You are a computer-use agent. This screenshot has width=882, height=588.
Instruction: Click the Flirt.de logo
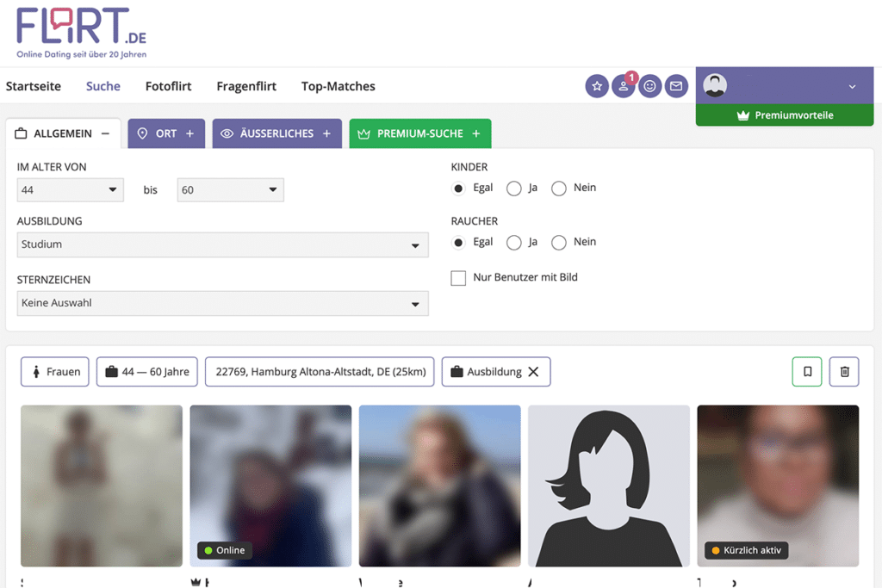click(84, 32)
